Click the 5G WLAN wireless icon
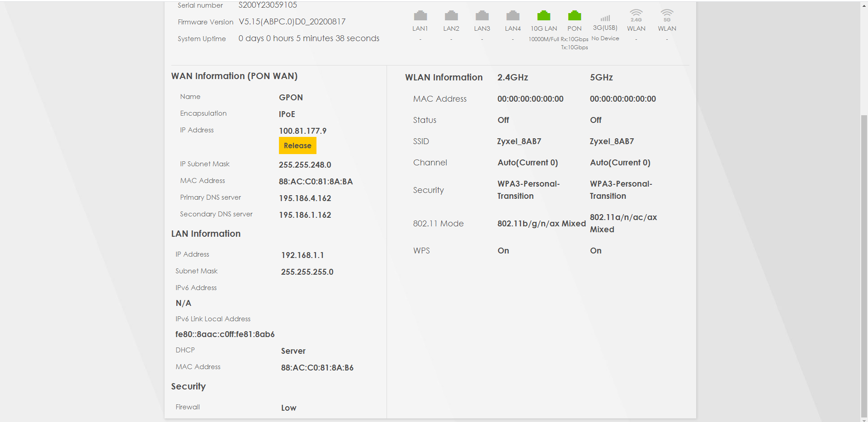This screenshot has width=868, height=422. 667,16
